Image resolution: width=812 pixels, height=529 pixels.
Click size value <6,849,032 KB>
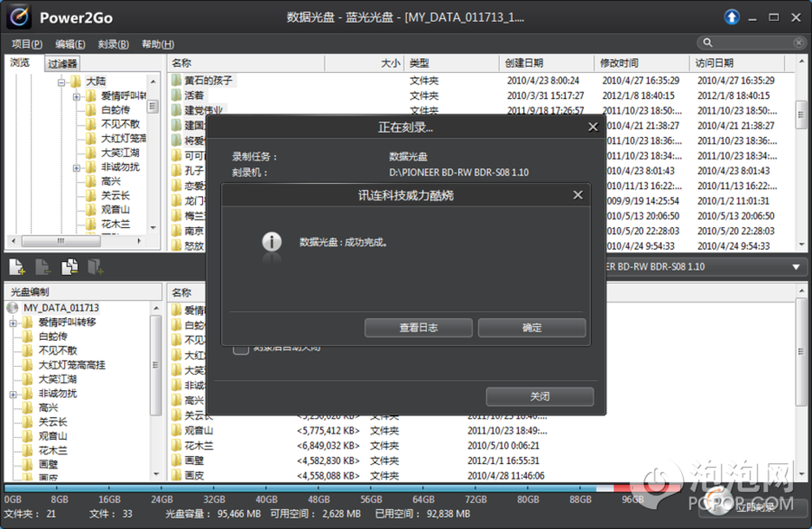coord(328,445)
